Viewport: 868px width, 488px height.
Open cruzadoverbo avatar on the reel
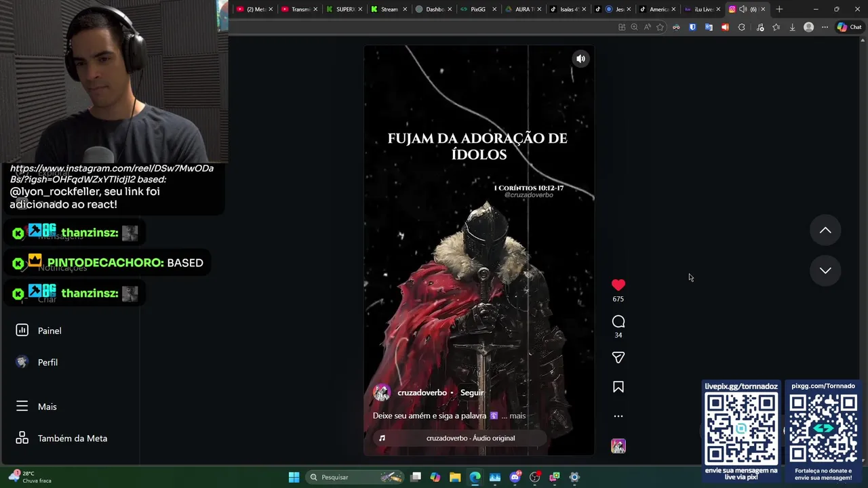pos(382,392)
